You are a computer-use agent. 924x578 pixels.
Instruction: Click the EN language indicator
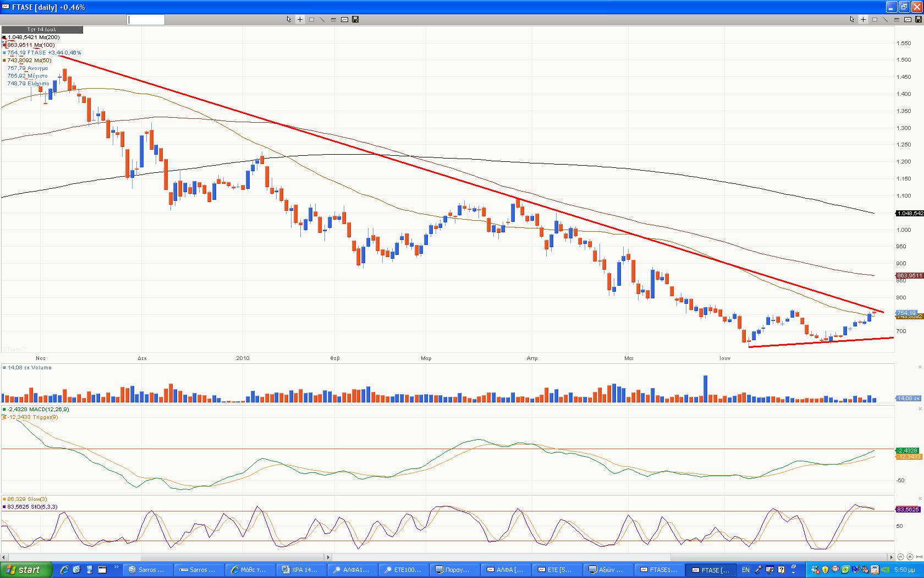[746, 570]
